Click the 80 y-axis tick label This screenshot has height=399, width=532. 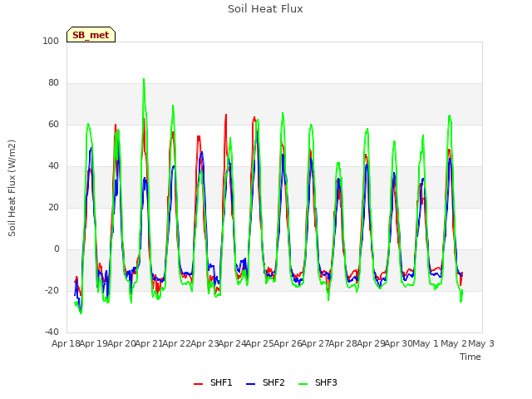pos(53,83)
